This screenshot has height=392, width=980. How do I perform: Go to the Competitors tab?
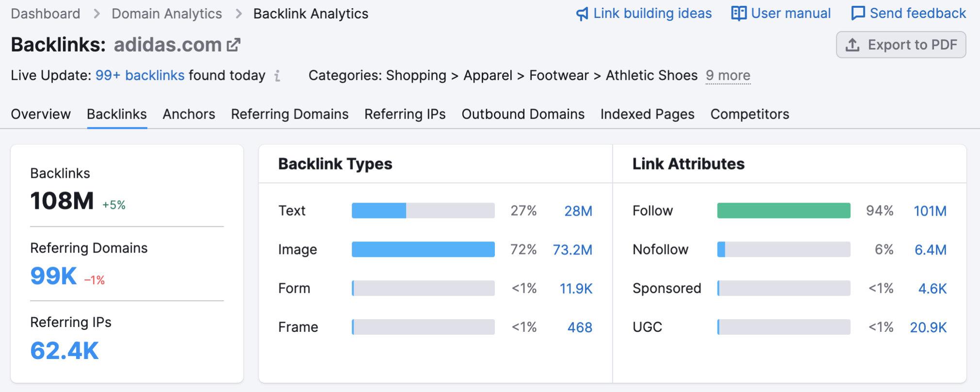click(750, 114)
